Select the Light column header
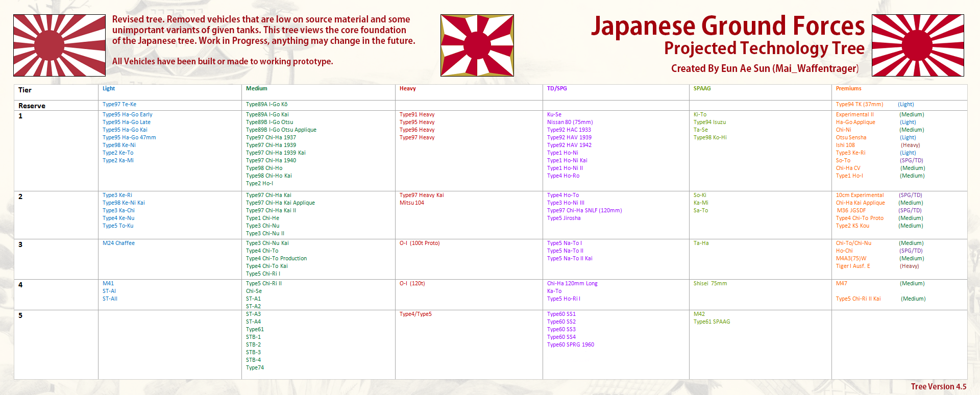Image resolution: width=980 pixels, height=395 pixels. [109, 89]
